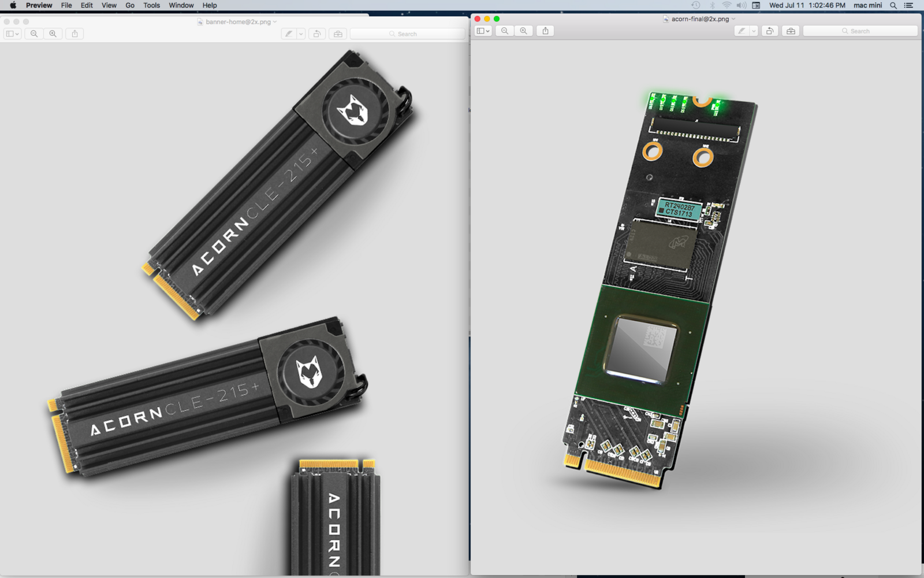Select the Highlight pen in acorn-final window

click(742, 31)
